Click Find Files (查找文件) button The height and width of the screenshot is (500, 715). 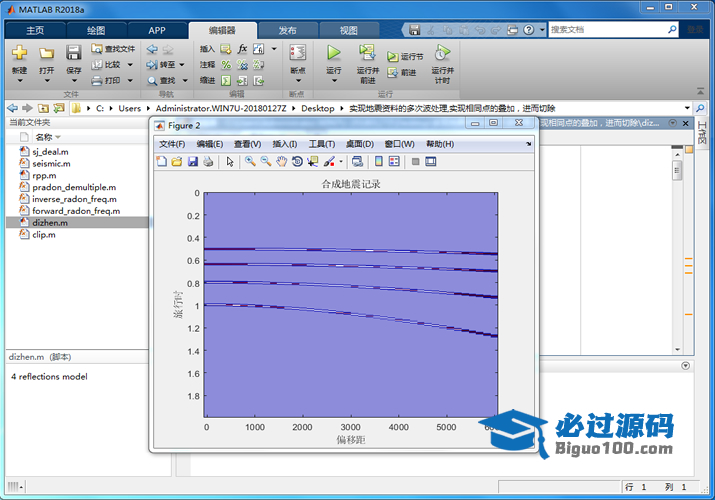[113, 48]
